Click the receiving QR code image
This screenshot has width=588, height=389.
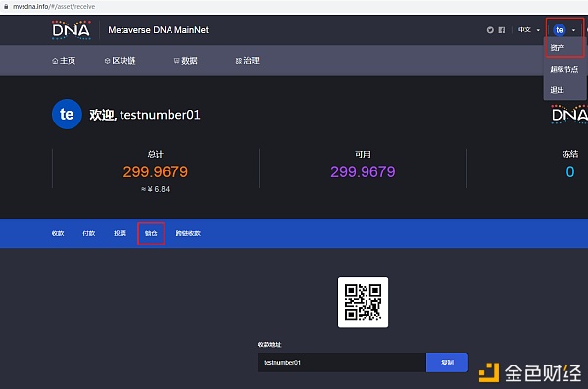363,303
